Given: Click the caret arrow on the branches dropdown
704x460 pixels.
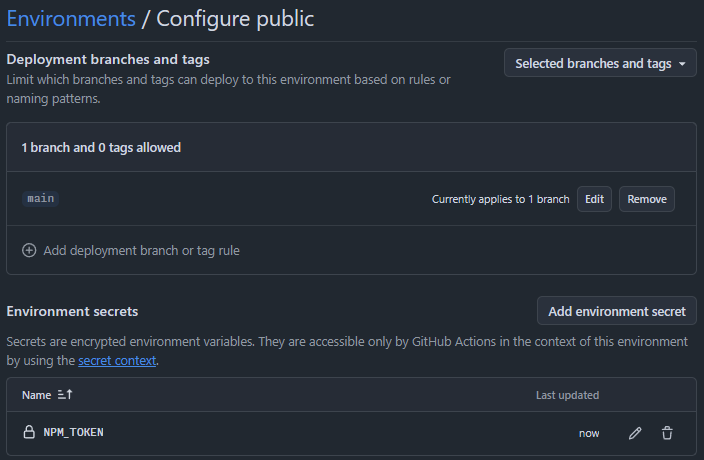Looking at the screenshot, I should (682, 64).
